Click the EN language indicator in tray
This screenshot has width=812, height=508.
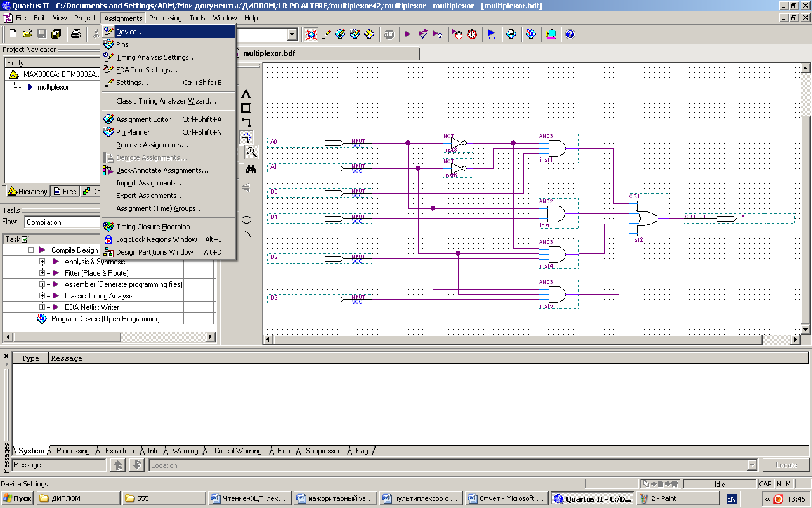(x=731, y=499)
